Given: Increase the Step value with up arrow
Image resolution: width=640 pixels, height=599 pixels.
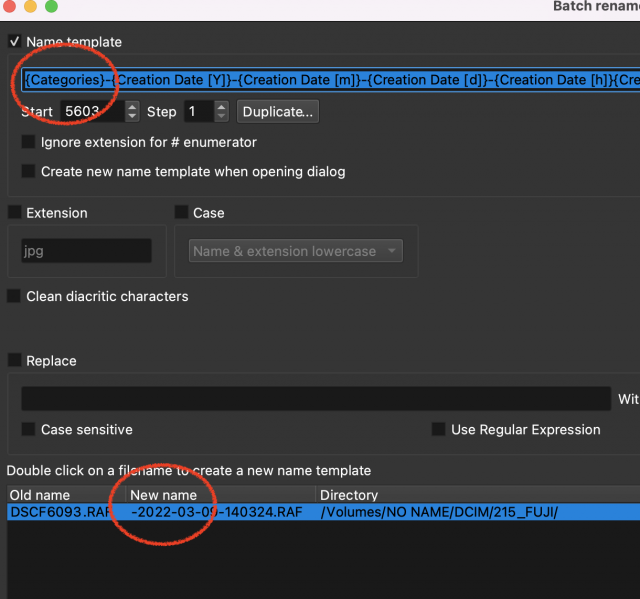Looking at the screenshot, I should tap(221, 107).
